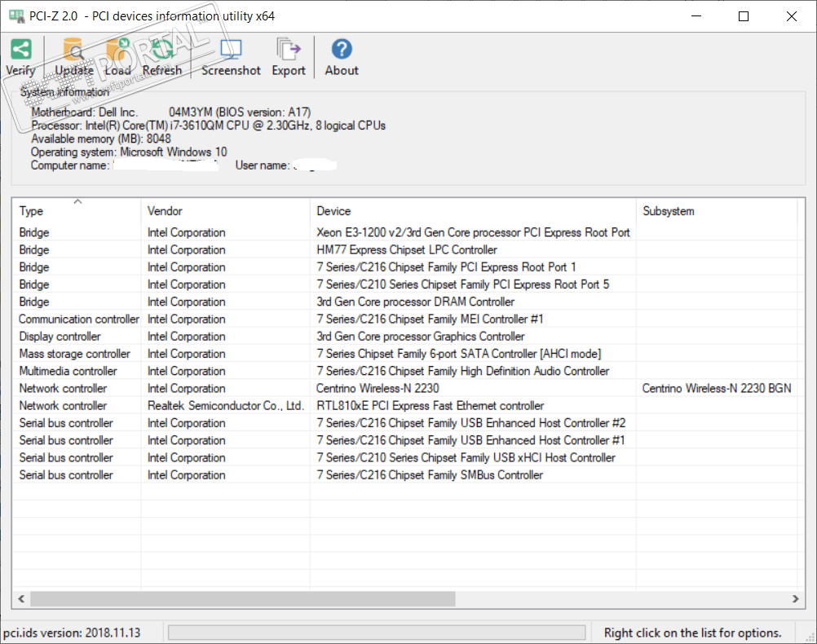Sort by the Device column header
Screen dimensions: 817x644
[x=473, y=211]
